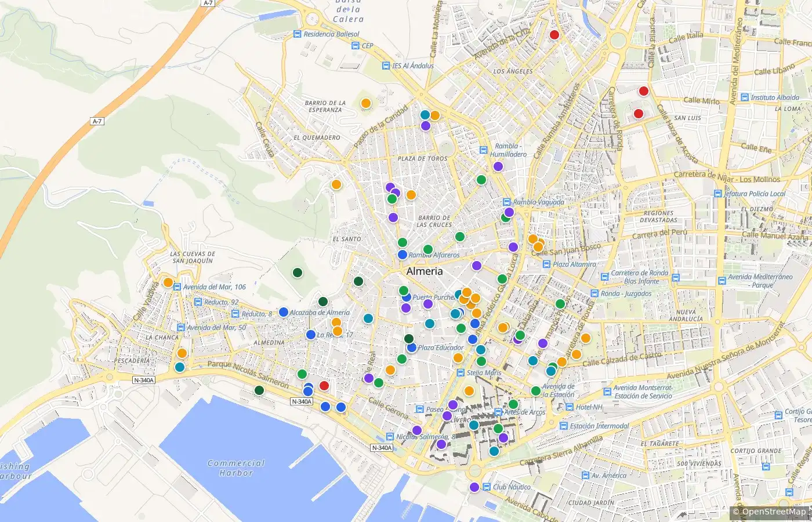Open the Avenida del Mar, 106 bus stop

click(x=177, y=287)
